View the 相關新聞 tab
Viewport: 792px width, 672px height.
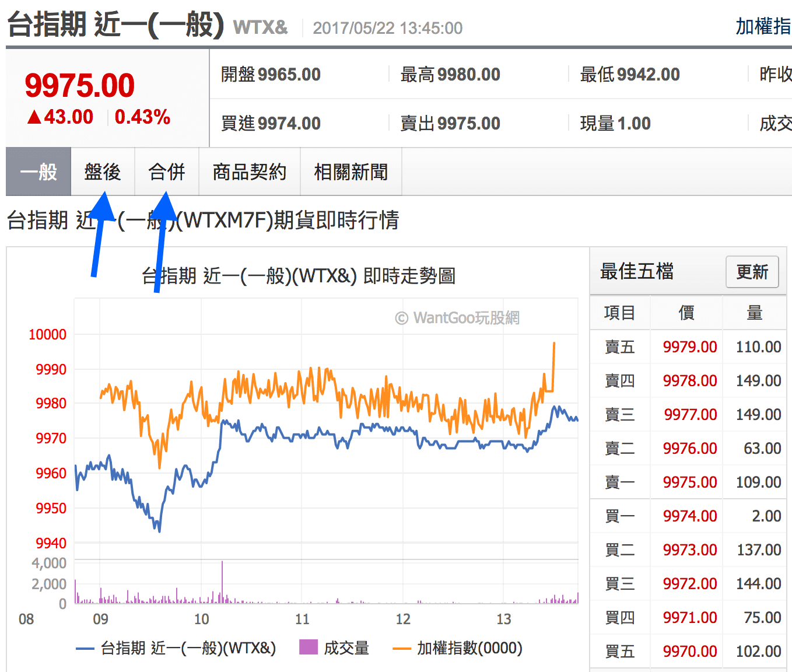(x=351, y=171)
